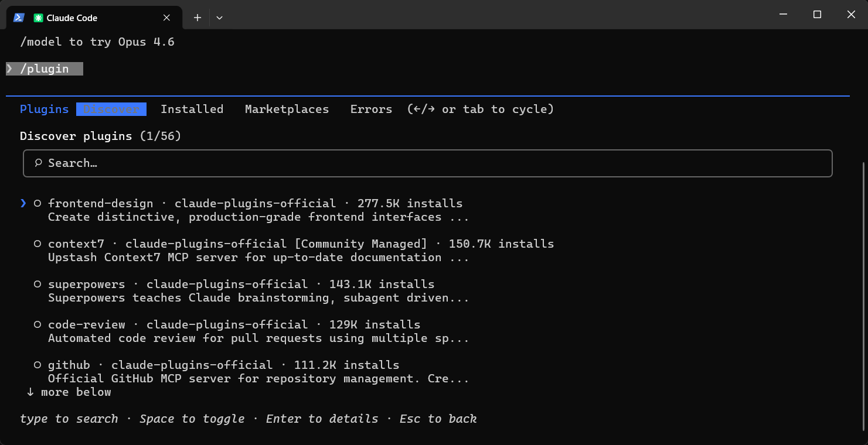The image size is (868, 445).
Task: Click the 'Space to toggle' hint
Action: pos(192,419)
